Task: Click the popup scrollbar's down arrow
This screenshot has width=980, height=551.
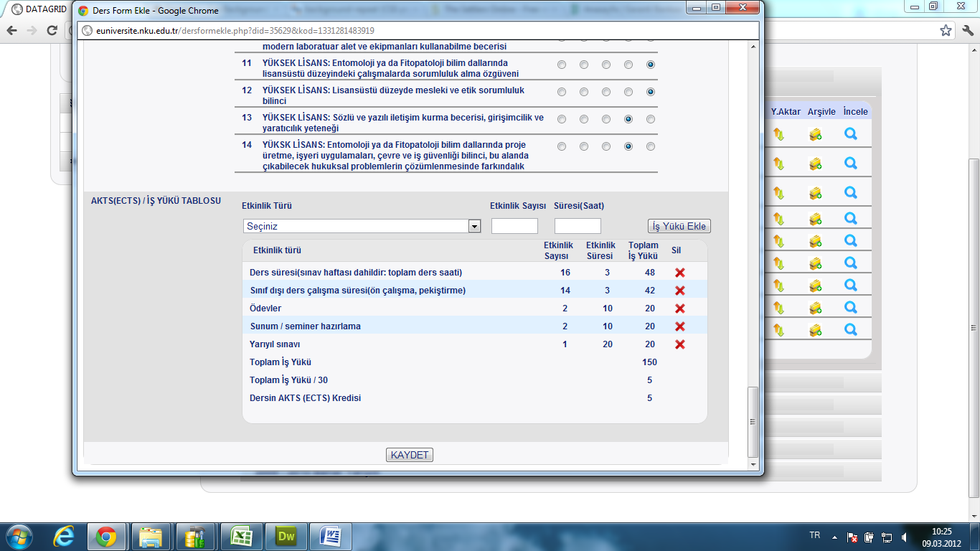Action: tap(753, 465)
